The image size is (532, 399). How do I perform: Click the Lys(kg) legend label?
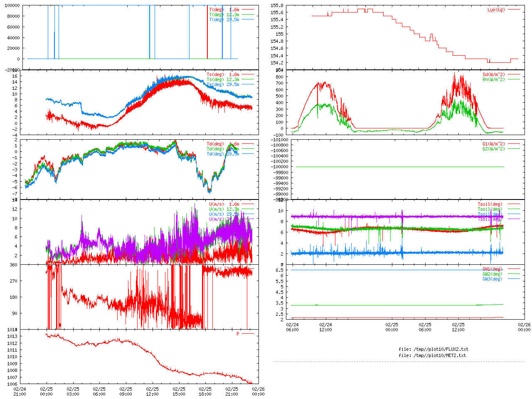click(496, 10)
